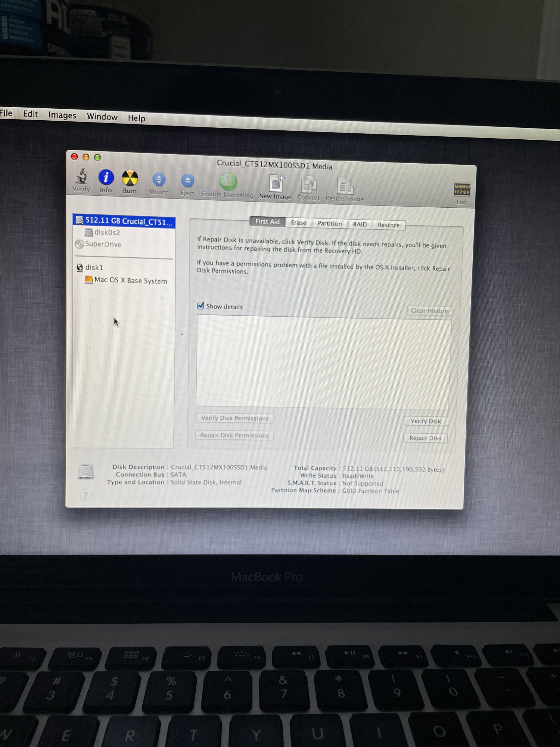Click the Convert toolbar icon
Image resolution: width=560 pixels, height=747 pixels.
point(309,185)
